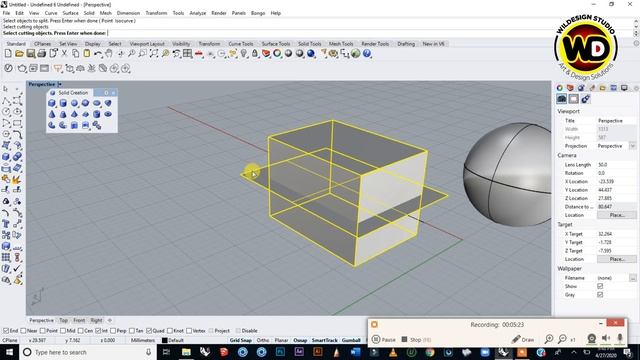This screenshot has width=640, height=360.
Task: Click the camera Location Place button
Action: tap(616, 215)
